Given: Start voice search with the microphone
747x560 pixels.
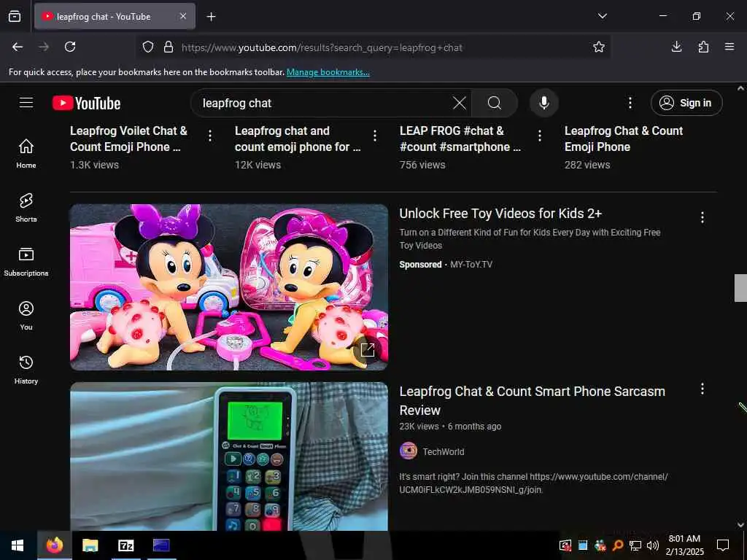Looking at the screenshot, I should (543, 103).
